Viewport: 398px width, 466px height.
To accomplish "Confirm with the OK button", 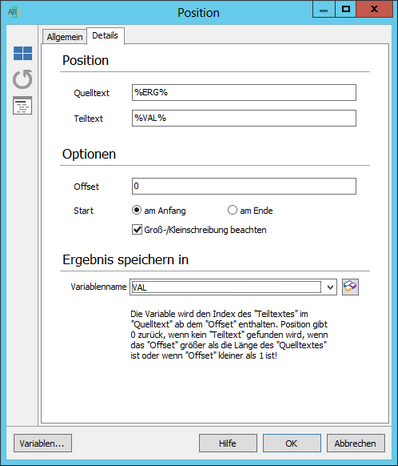I will coord(292,443).
